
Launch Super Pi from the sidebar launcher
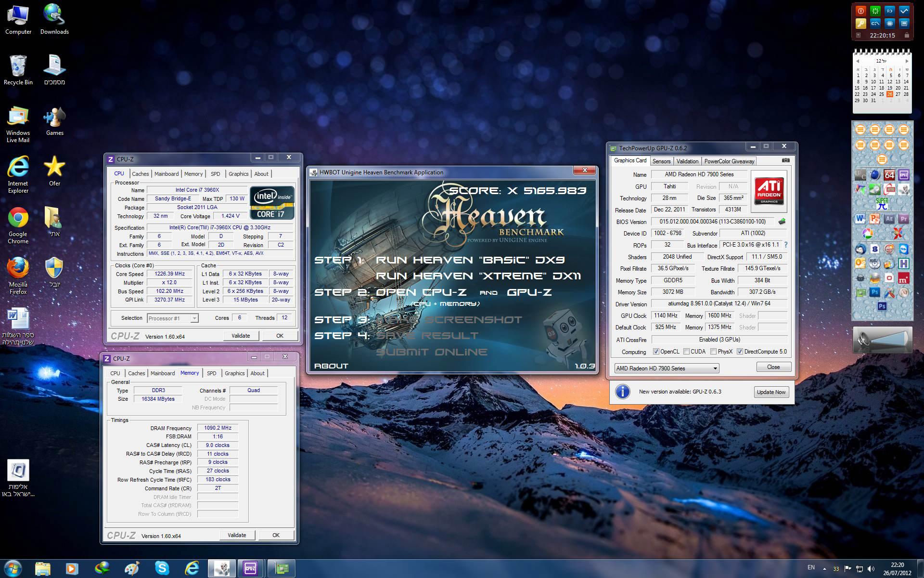[x=882, y=204]
